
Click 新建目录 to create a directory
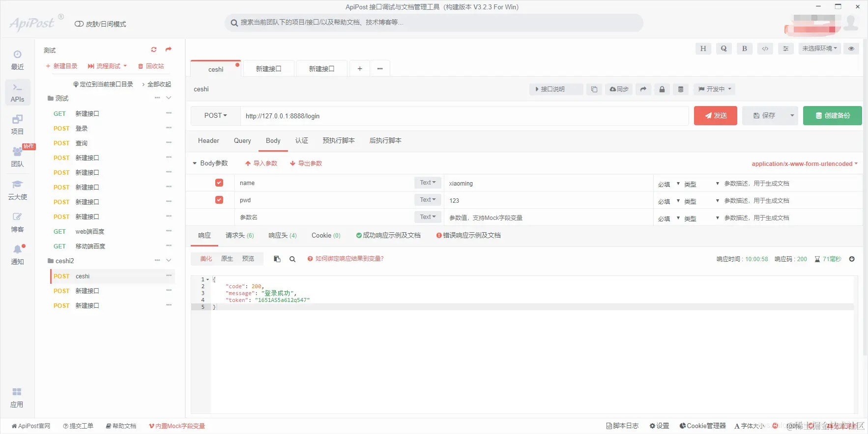[61, 66]
